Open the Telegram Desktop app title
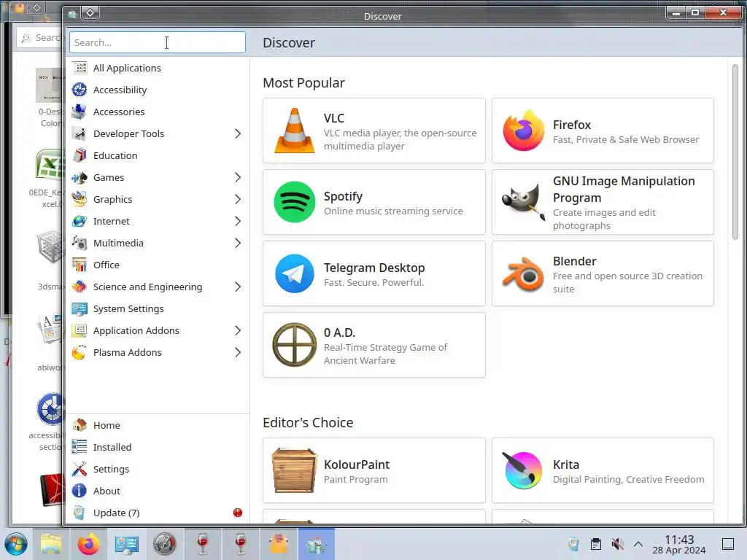The image size is (747, 560). pos(374,268)
